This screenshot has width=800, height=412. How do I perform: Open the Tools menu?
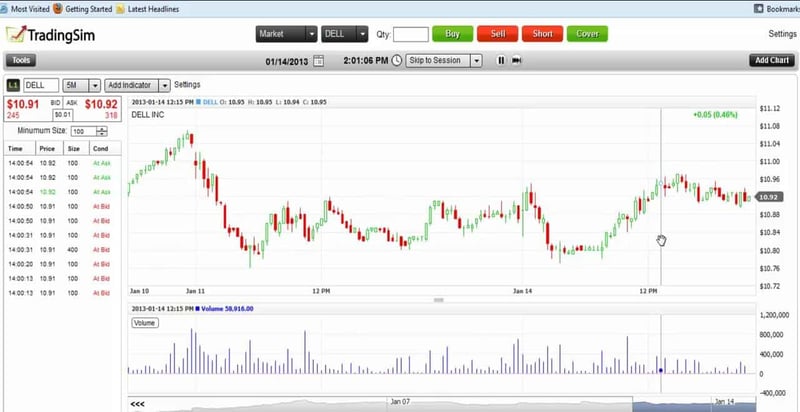(21, 60)
